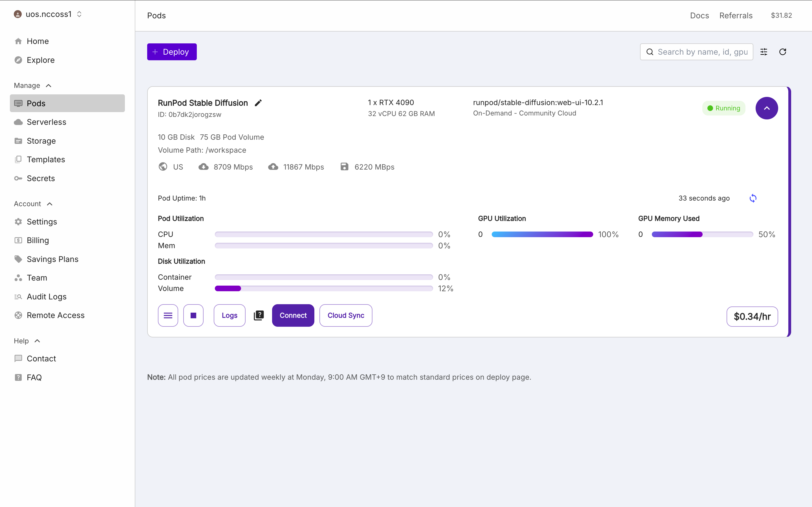Go to Serverless in sidebar
This screenshot has width=812, height=507.
coord(46,122)
